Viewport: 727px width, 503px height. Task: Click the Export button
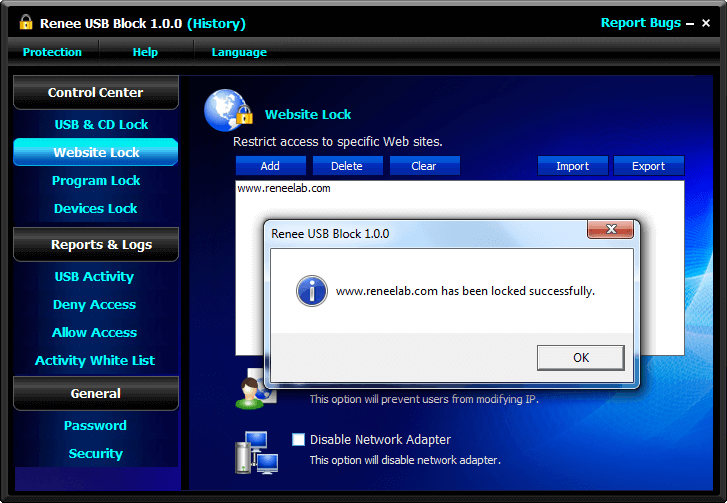(x=648, y=166)
